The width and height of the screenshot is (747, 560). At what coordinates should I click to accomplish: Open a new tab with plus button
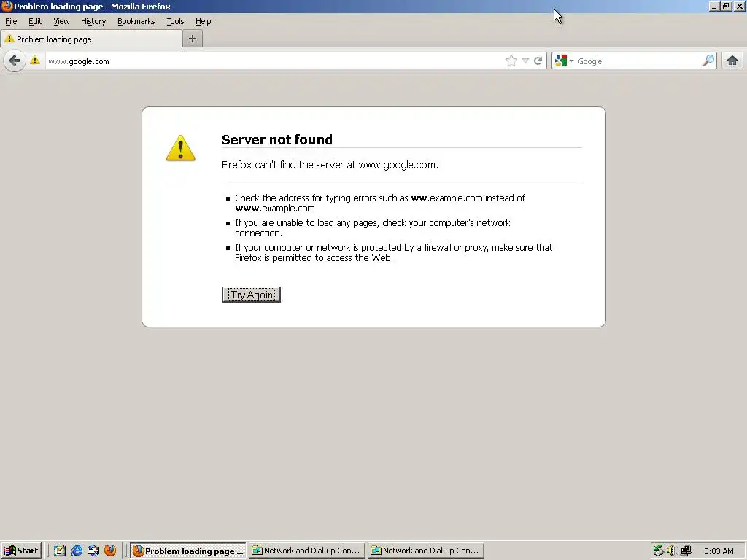(x=193, y=39)
